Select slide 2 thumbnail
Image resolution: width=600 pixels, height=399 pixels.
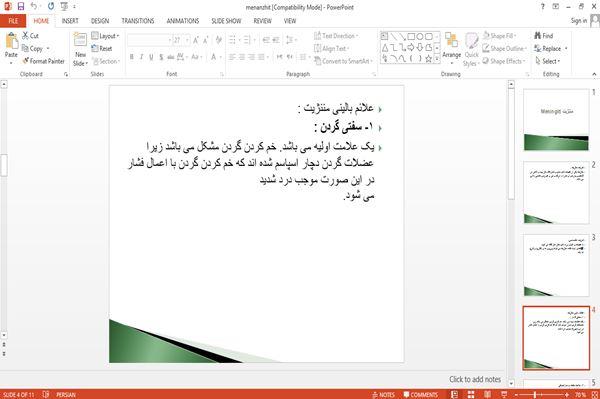pos(556,192)
